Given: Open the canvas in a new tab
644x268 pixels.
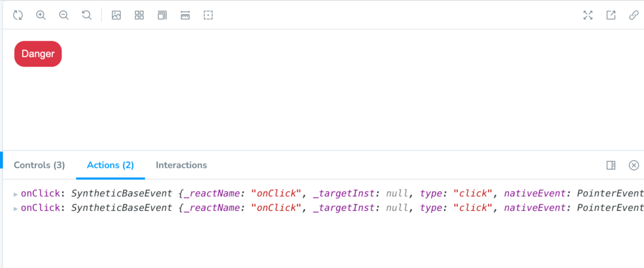Looking at the screenshot, I should [x=611, y=15].
